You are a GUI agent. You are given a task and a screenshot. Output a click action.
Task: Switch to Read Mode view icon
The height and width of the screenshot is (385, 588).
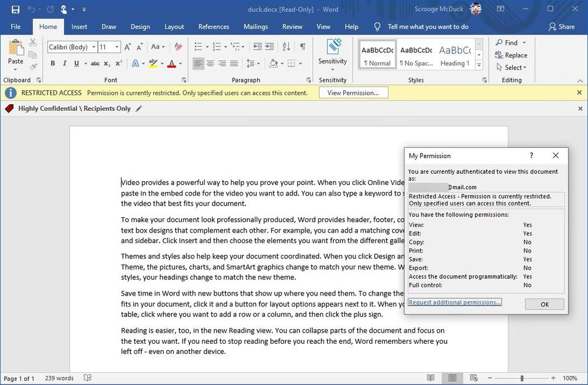(x=431, y=378)
